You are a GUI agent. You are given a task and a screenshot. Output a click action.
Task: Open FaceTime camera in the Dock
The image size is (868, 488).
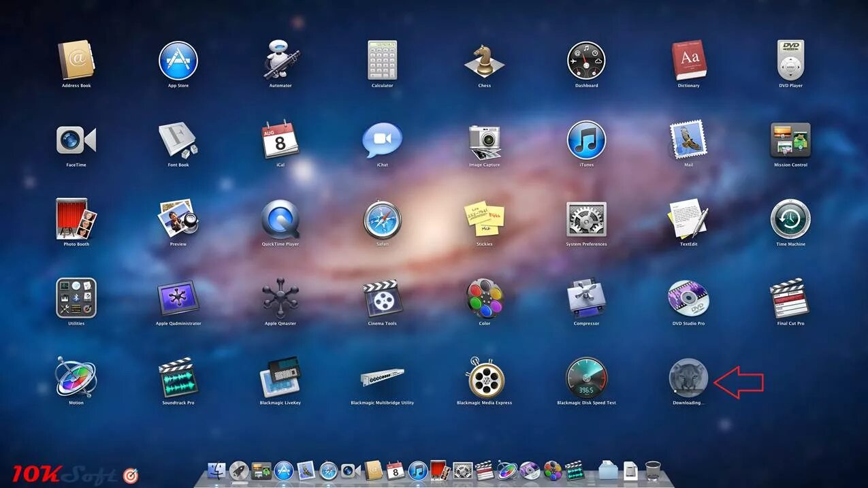click(x=351, y=471)
